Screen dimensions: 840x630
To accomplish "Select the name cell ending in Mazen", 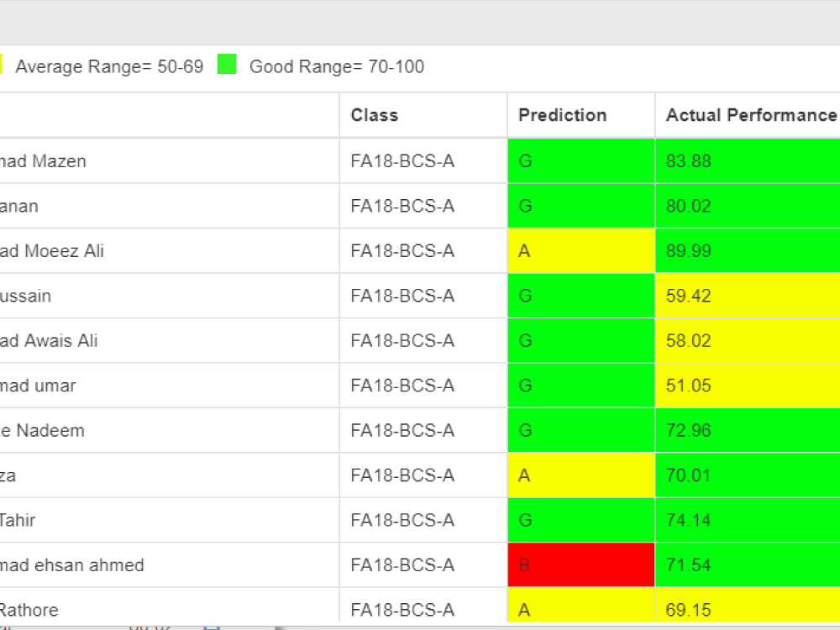I will point(170,160).
